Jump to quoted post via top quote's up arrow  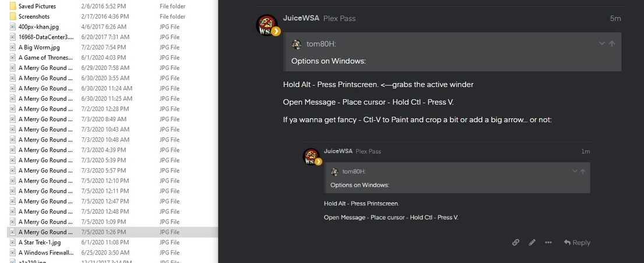click(612, 44)
